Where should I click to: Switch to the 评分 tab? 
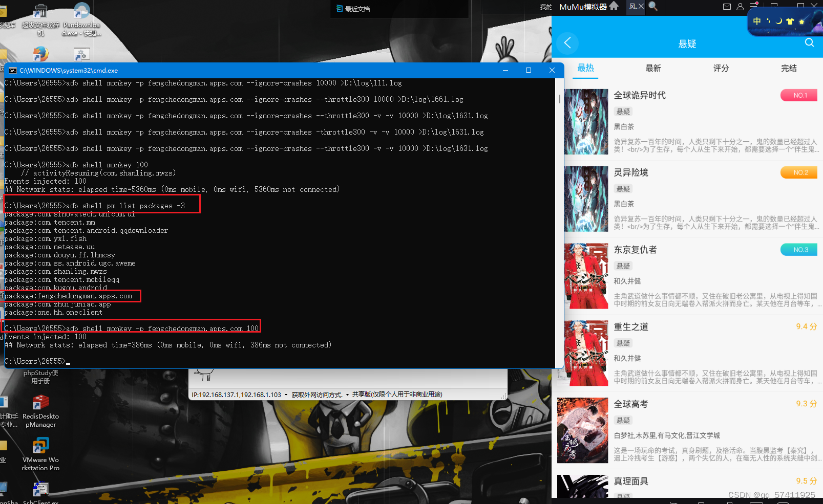(721, 68)
